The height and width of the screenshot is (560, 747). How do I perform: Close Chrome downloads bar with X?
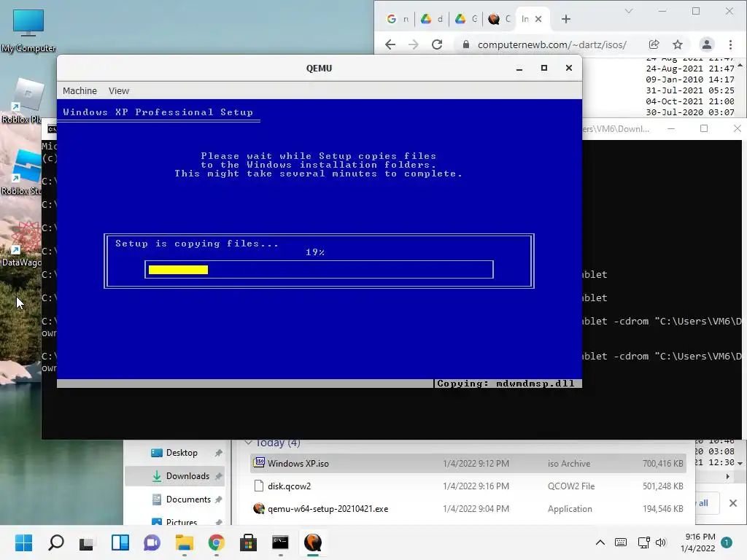pos(733,503)
